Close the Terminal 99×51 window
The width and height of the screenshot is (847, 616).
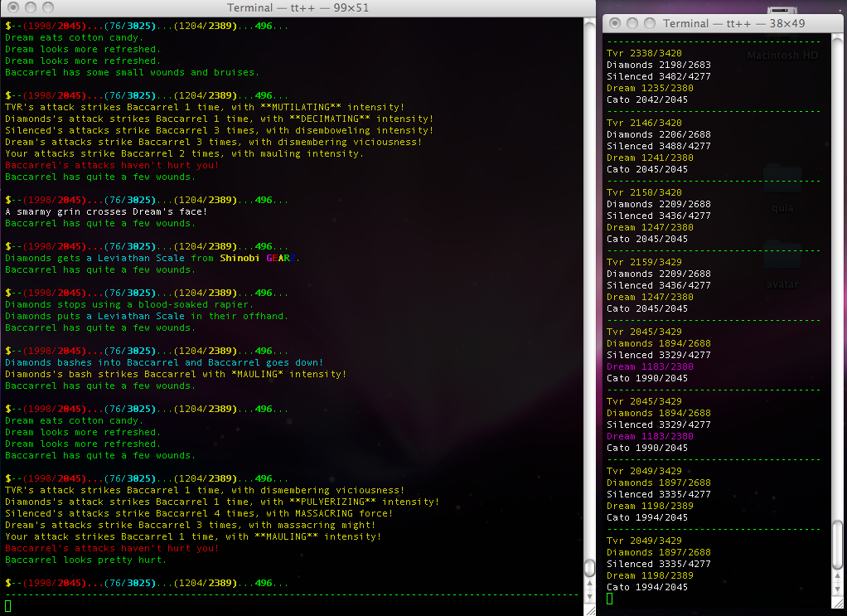point(11,8)
